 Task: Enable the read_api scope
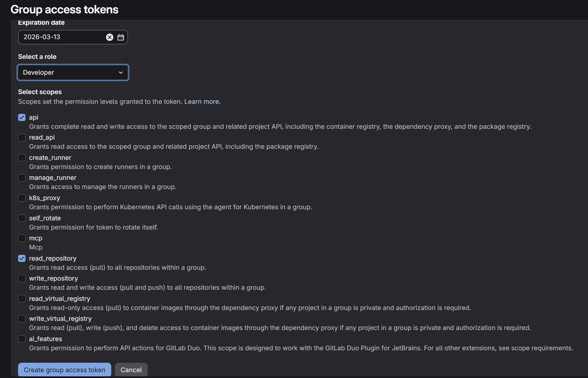pos(22,137)
